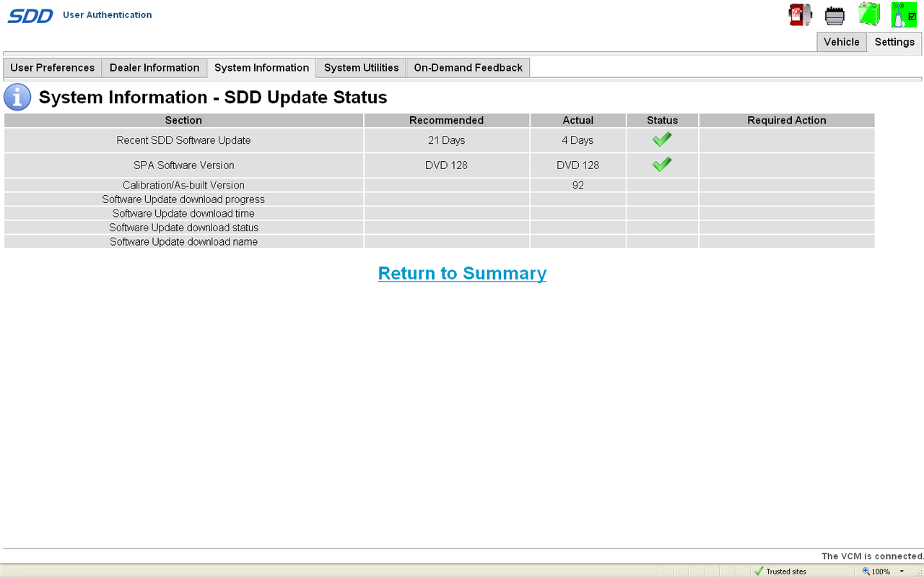
Task: Click the blue information icon beside heading
Action: point(17,97)
